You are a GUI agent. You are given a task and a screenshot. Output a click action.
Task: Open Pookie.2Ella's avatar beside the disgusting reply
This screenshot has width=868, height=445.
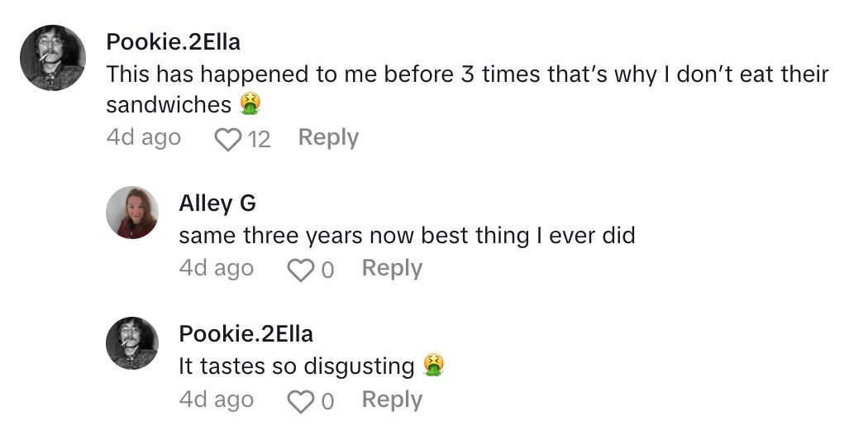click(x=131, y=343)
